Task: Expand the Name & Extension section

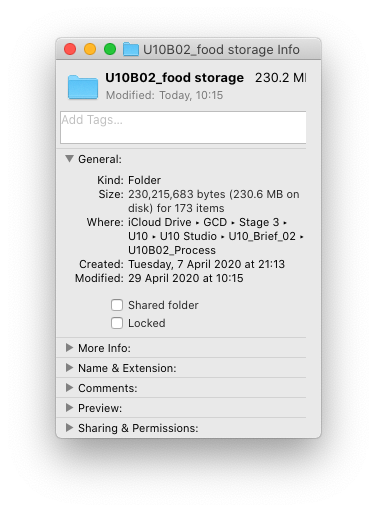Action: pos(69,368)
